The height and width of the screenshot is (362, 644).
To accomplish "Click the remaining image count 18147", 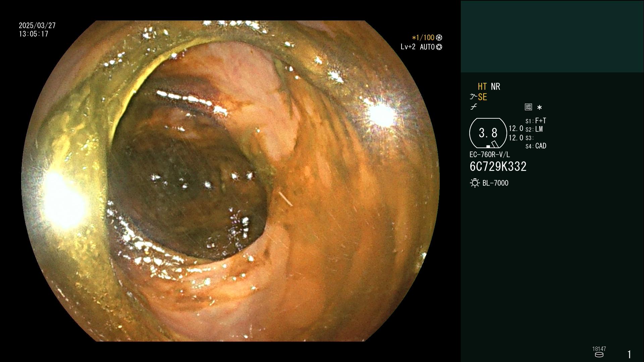I will [x=599, y=349].
